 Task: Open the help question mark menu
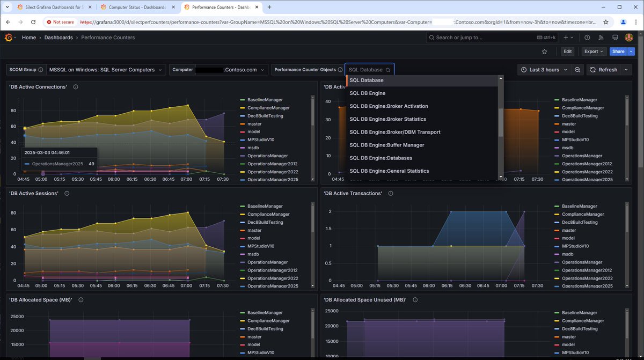tap(587, 38)
